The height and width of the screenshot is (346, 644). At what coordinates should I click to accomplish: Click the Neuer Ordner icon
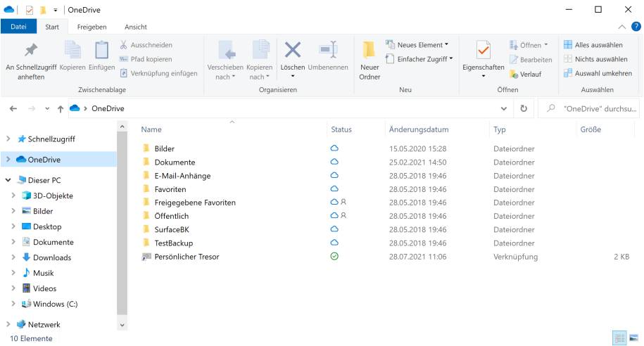(370, 51)
